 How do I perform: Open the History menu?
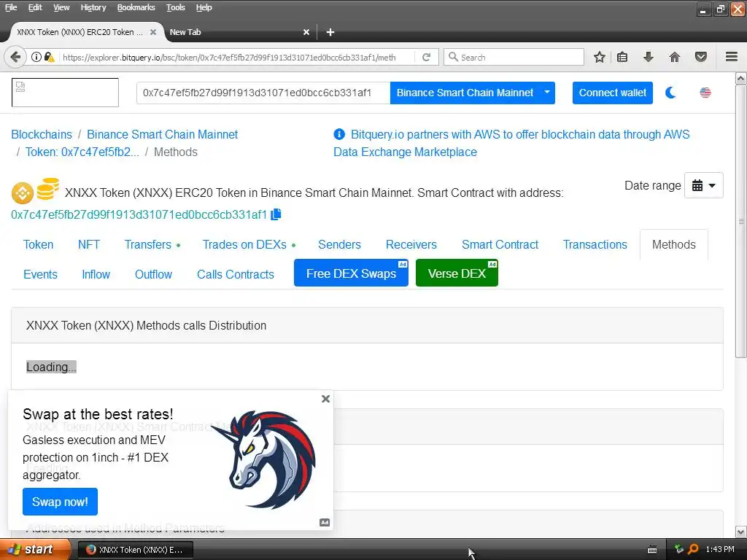(93, 7)
